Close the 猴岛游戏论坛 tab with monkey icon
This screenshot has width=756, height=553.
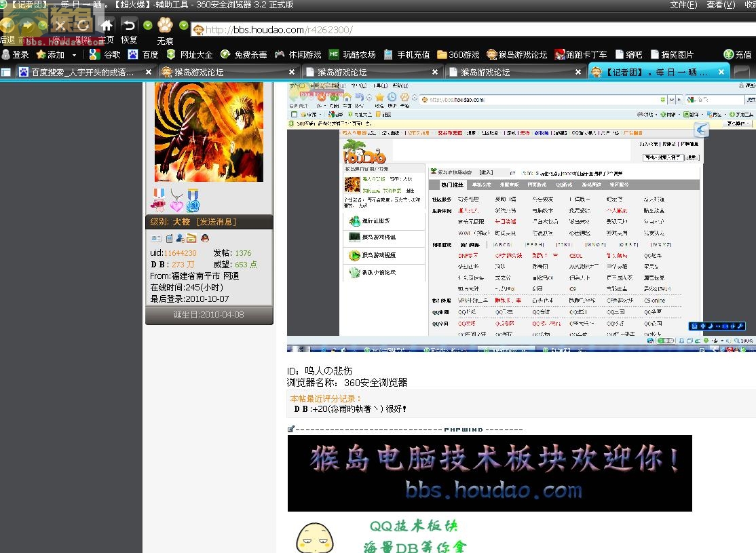pos(292,73)
